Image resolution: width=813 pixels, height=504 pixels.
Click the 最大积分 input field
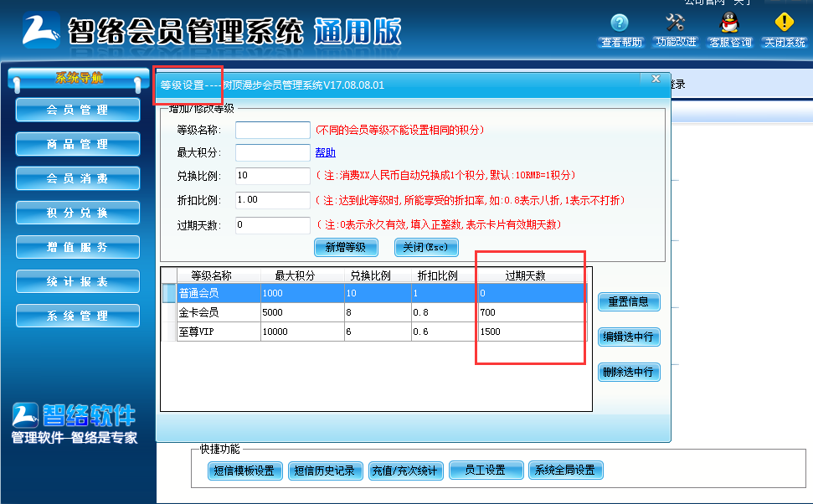pos(273,152)
